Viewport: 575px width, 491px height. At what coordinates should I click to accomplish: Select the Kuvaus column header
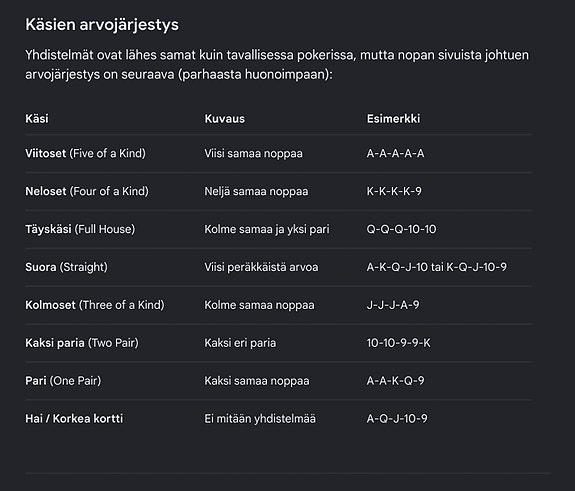(224, 118)
